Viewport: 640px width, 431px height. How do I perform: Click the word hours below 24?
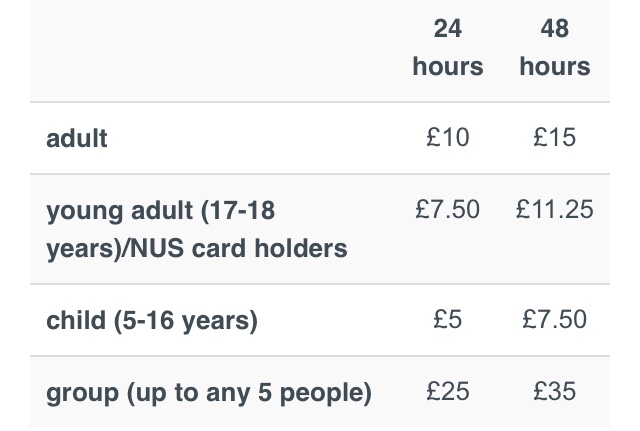tap(447, 67)
